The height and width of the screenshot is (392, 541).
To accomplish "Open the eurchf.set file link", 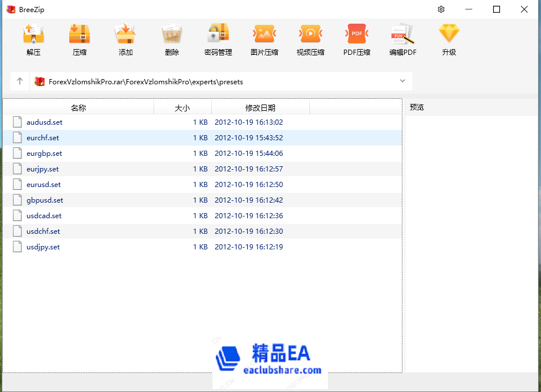I will click(x=42, y=137).
